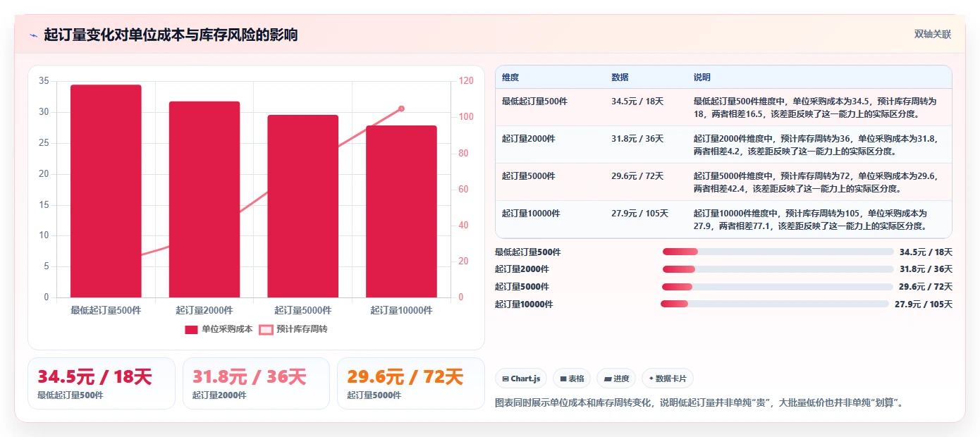Viewport: 980px width, 437px height.
Task: Click the 维度 column header
Action: [x=510, y=78]
